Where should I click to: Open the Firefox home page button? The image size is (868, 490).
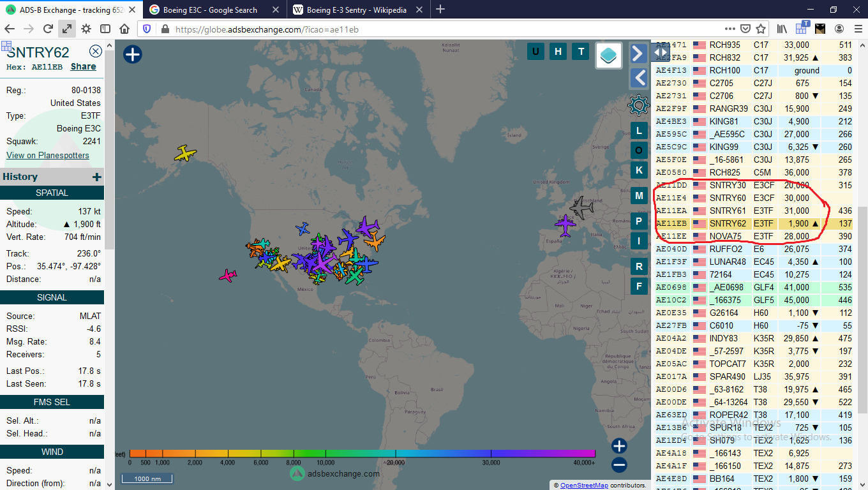click(124, 29)
